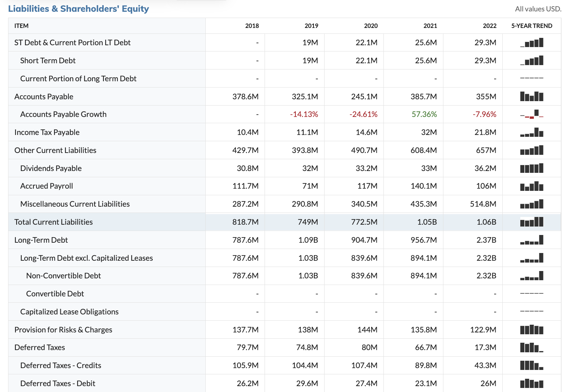
Task: Click the 2.37B Long-Term Debt 2022 cell
Action: [486, 240]
